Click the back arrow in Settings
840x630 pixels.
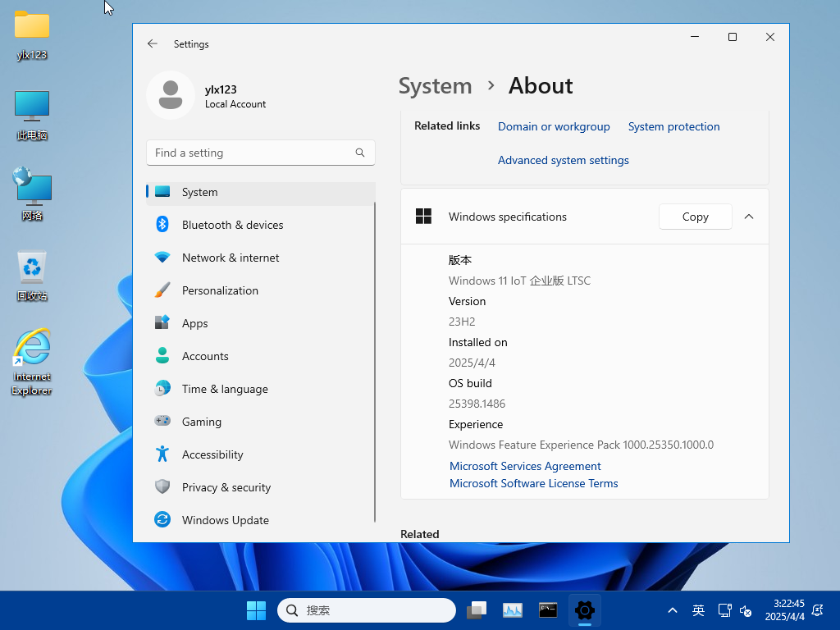pos(153,44)
